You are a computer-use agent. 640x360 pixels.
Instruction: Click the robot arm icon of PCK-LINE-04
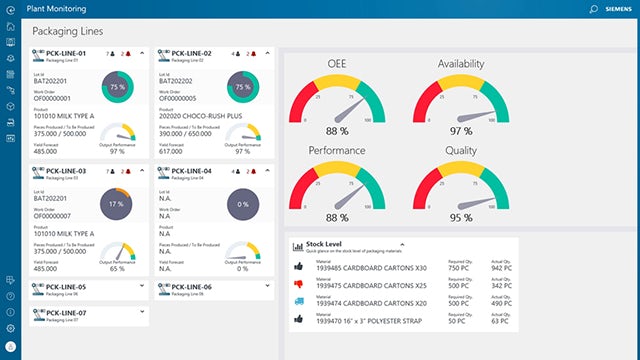164,173
